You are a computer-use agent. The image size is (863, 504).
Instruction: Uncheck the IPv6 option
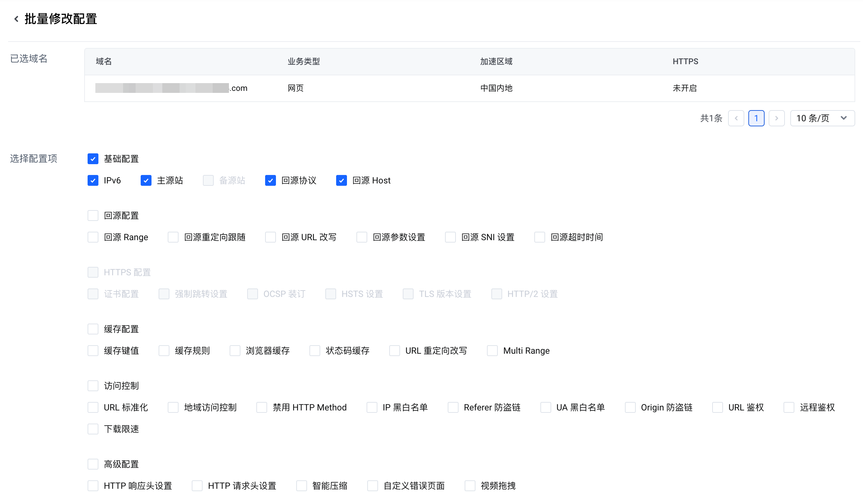click(x=93, y=180)
